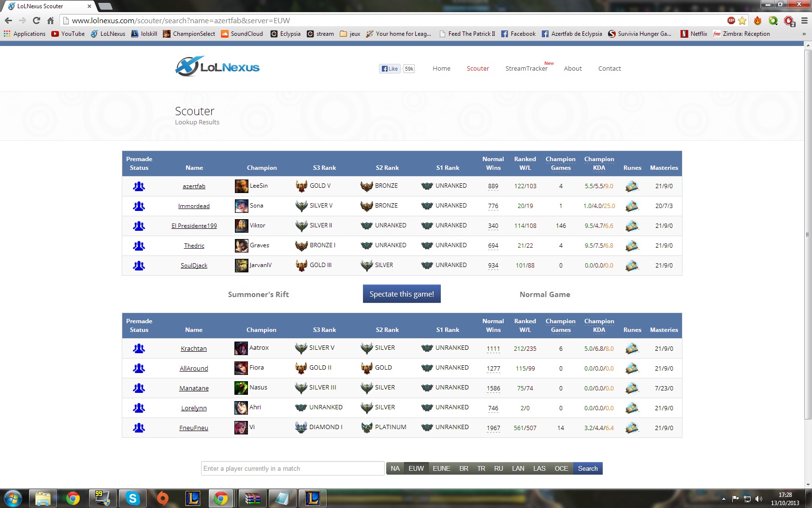
Task: Select the RU server option
Action: coord(499,468)
